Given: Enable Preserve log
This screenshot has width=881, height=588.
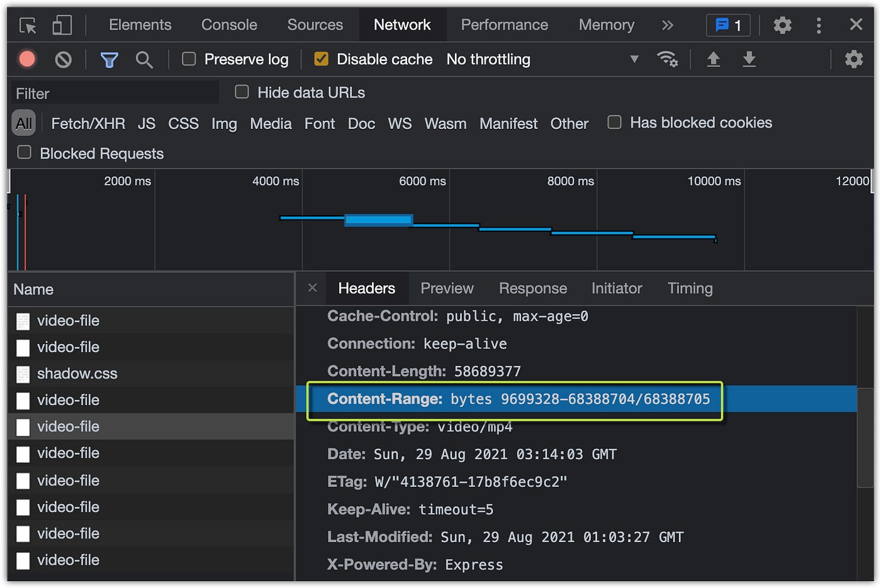Looking at the screenshot, I should tap(188, 58).
